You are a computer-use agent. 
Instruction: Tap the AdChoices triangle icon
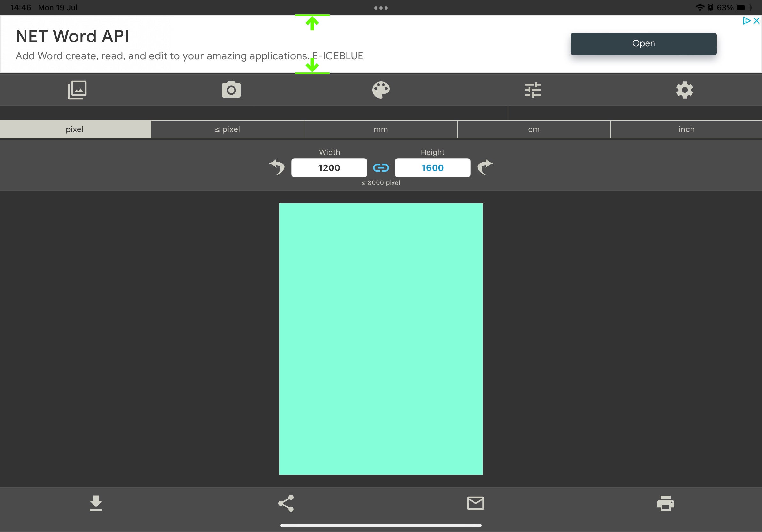(x=747, y=21)
